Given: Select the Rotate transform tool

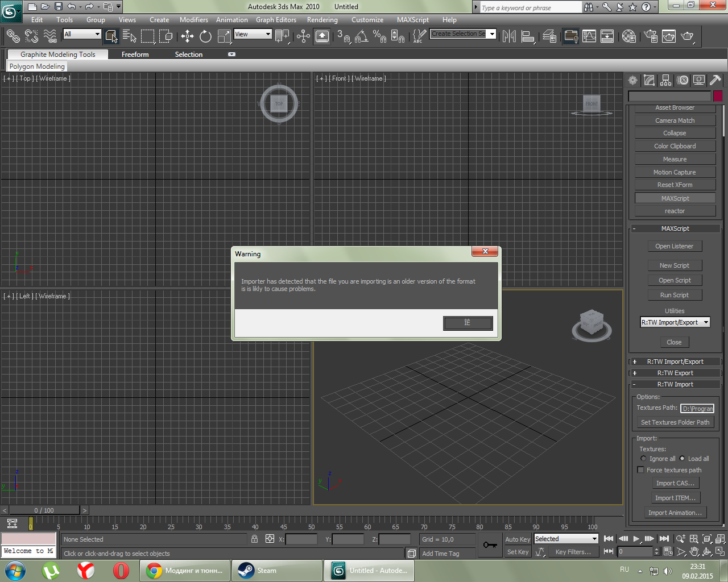Looking at the screenshot, I should pyautogui.click(x=205, y=36).
